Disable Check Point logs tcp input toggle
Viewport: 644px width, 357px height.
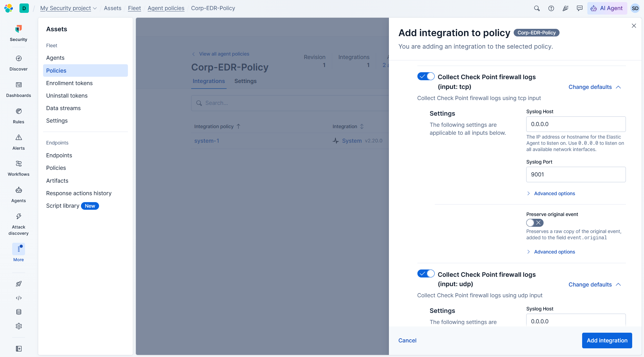[426, 76]
